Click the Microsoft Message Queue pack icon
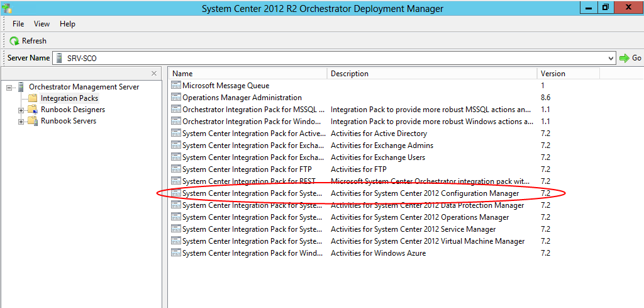 click(176, 86)
